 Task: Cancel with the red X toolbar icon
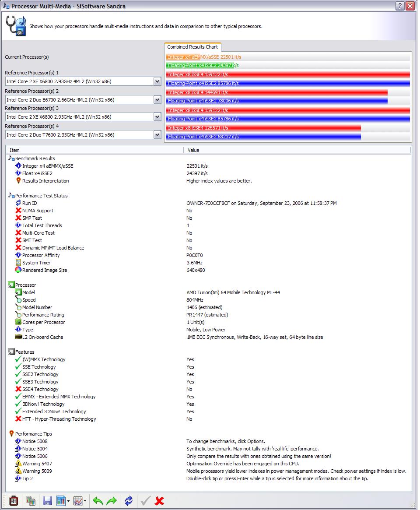click(x=159, y=500)
